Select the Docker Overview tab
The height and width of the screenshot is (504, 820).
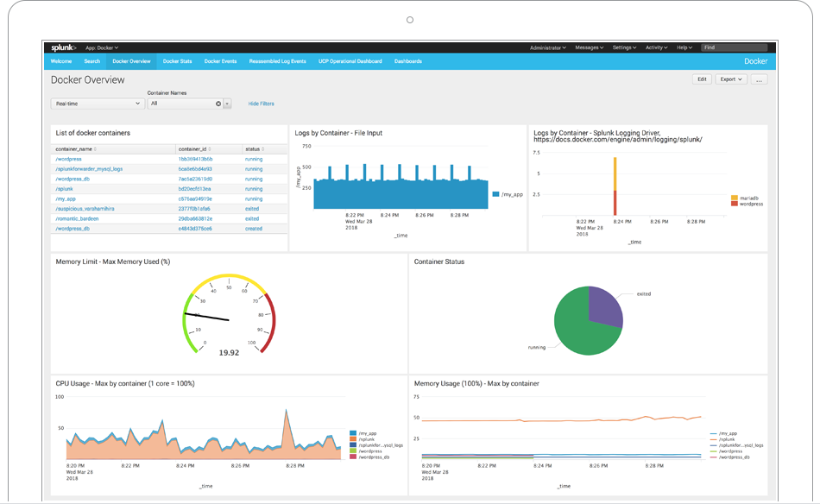[x=131, y=61]
